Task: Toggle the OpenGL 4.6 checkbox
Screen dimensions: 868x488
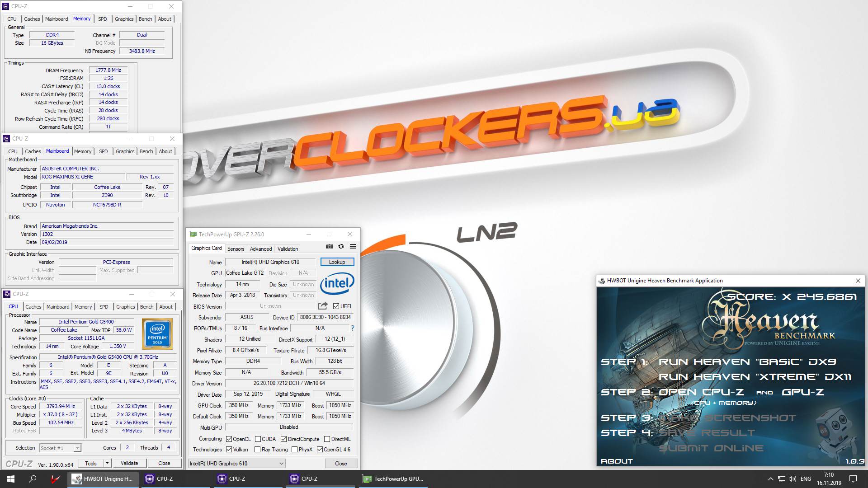Action: point(320,450)
